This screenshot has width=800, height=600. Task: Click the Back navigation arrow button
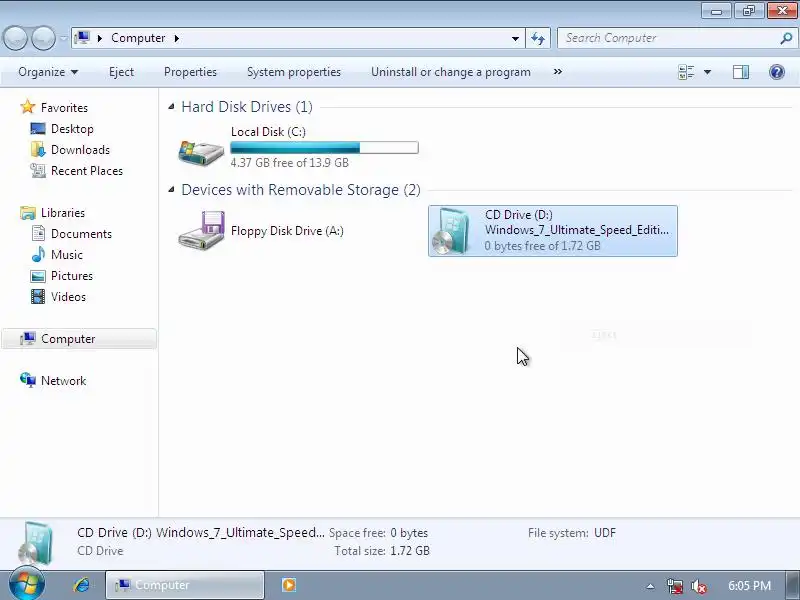pos(15,38)
